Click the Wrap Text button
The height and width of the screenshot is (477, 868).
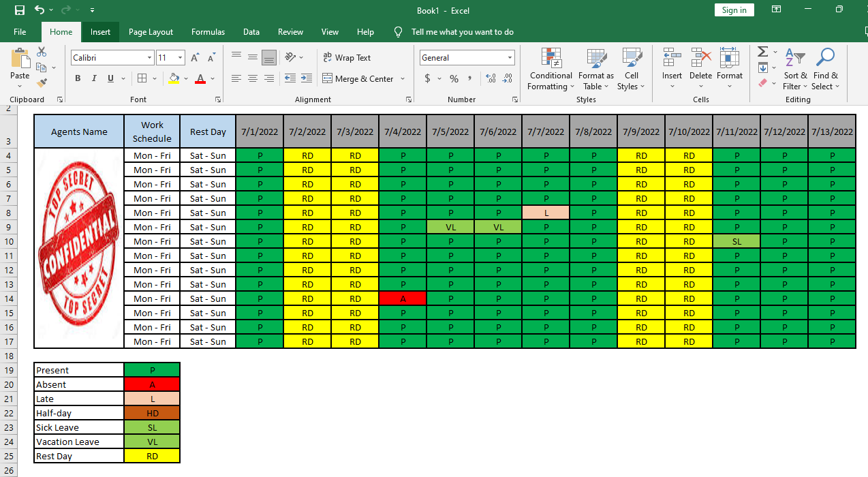[x=347, y=58]
